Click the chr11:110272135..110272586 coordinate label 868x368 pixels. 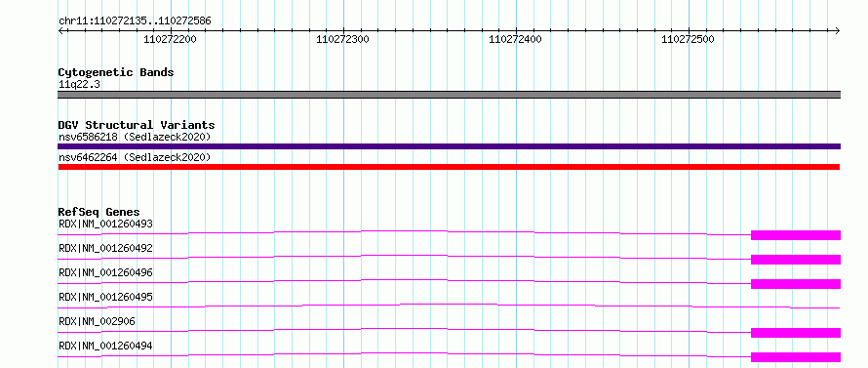135,21
